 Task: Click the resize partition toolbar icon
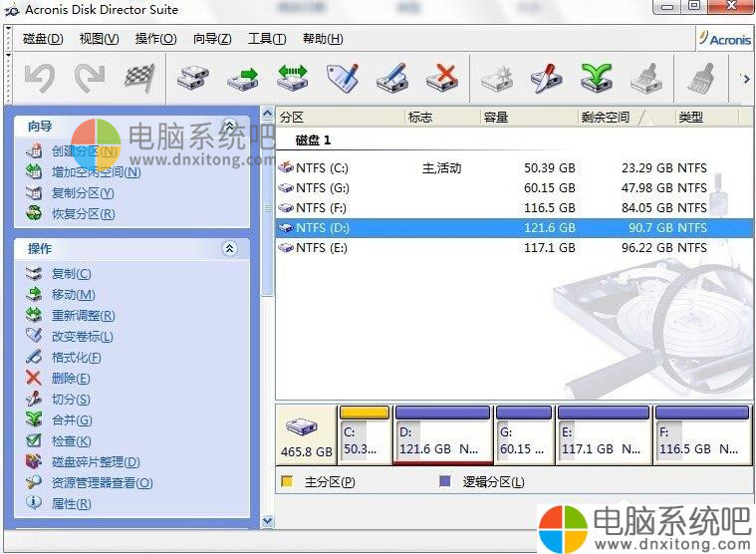[x=293, y=78]
